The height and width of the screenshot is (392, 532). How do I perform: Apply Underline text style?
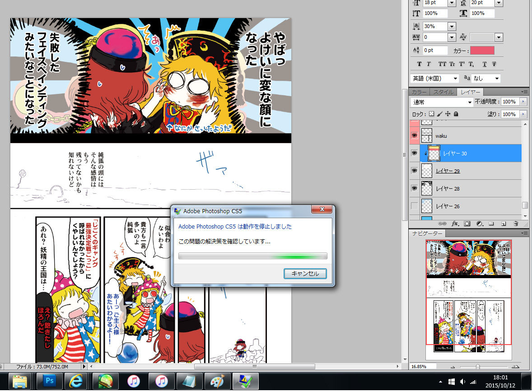(x=485, y=64)
